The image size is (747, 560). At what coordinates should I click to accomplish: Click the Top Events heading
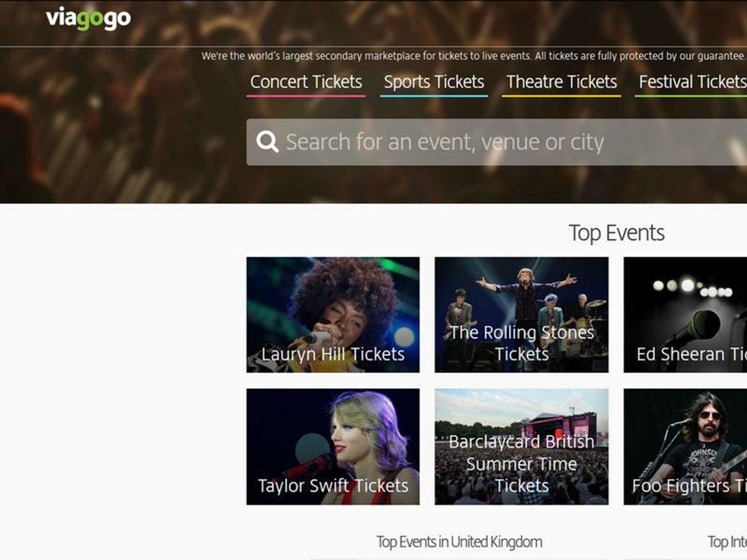pyautogui.click(x=617, y=232)
